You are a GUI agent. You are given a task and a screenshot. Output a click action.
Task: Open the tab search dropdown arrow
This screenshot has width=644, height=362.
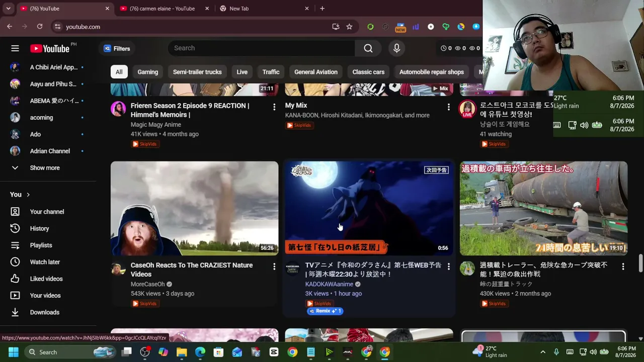click(8, 9)
